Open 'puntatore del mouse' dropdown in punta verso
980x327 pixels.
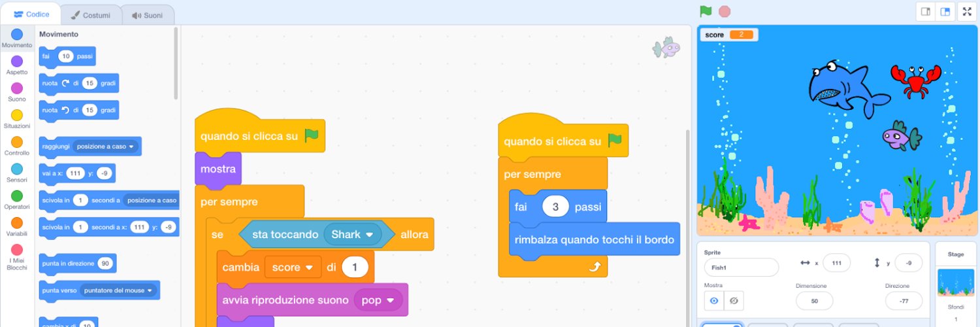[x=118, y=290]
